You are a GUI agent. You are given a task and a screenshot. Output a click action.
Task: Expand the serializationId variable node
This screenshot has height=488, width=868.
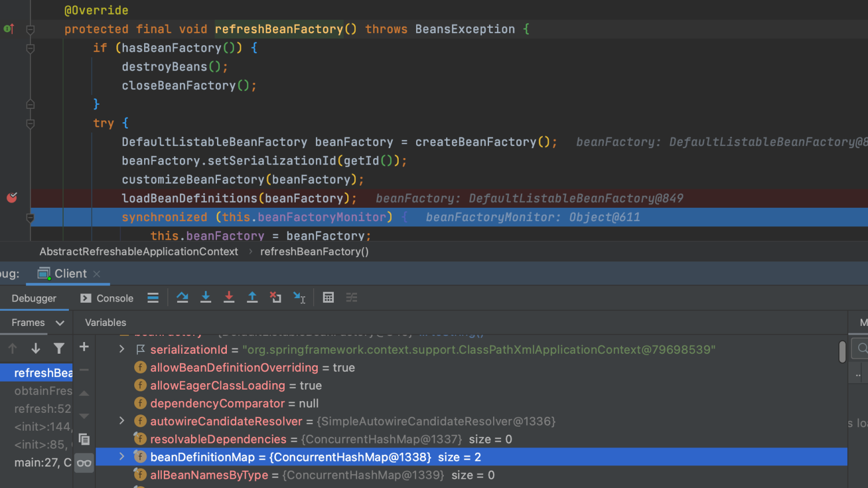pos(122,349)
